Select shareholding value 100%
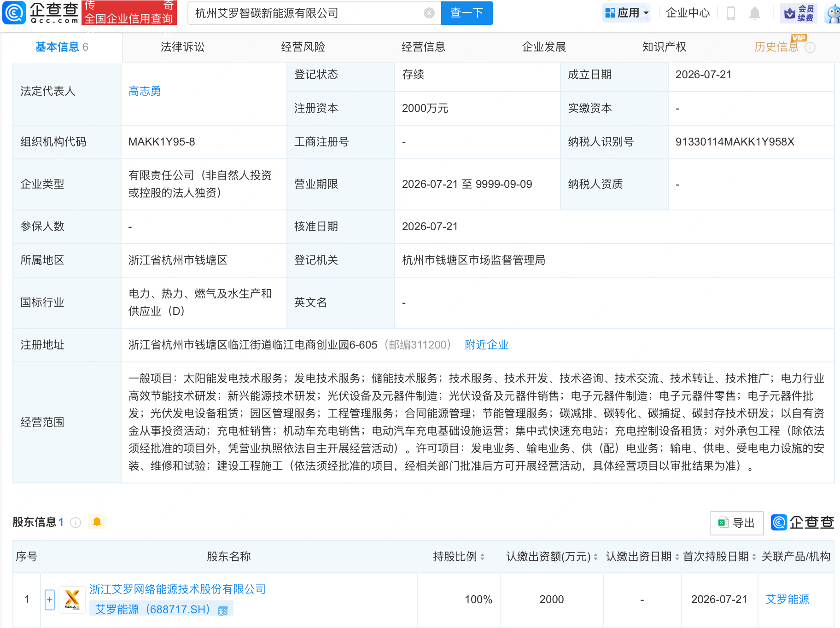840x628 pixels. pyautogui.click(x=478, y=599)
